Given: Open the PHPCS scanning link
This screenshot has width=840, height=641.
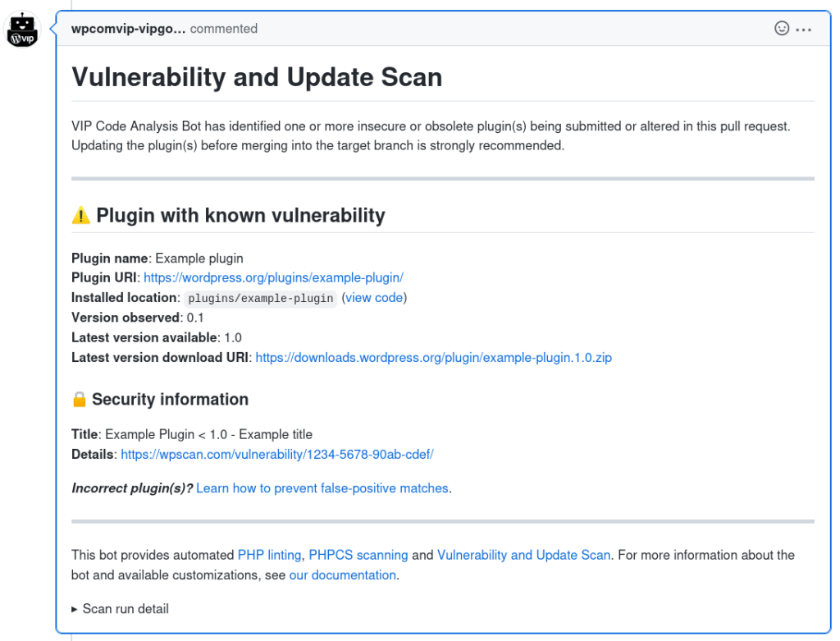Looking at the screenshot, I should coord(358,555).
